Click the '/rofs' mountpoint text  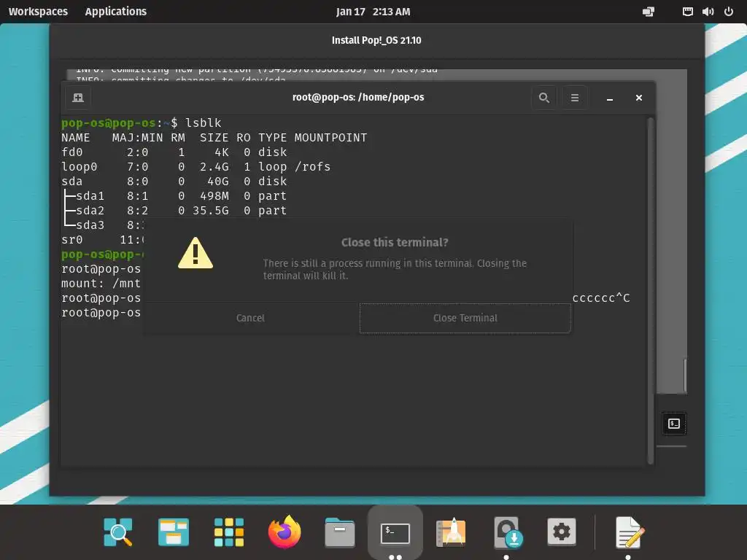tap(312, 167)
